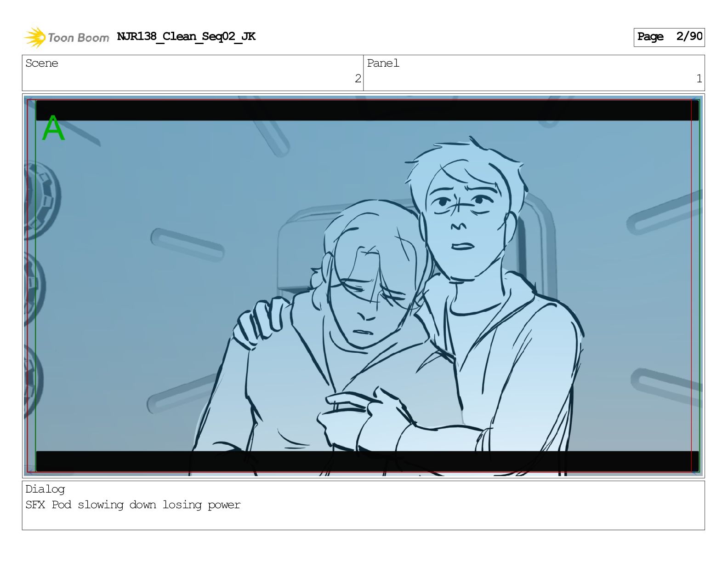The height and width of the screenshot is (563, 728).
Task: Click the Panel label
Action: [x=383, y=63]
